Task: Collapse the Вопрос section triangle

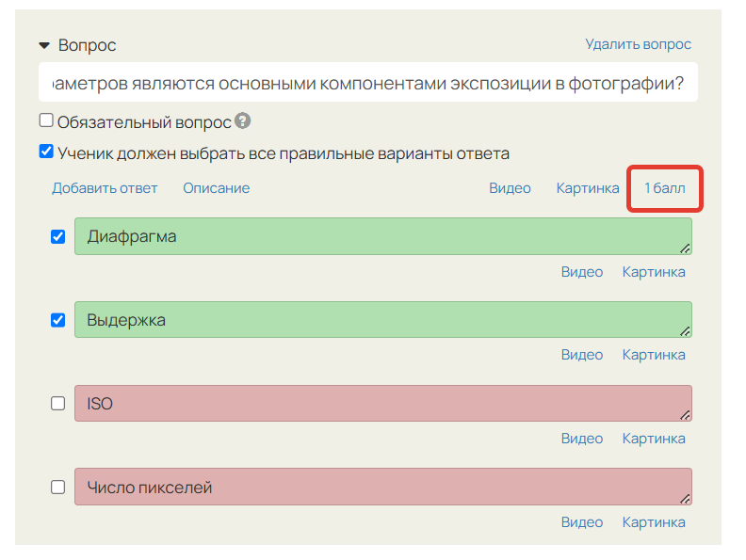Action: coord(44,45)
